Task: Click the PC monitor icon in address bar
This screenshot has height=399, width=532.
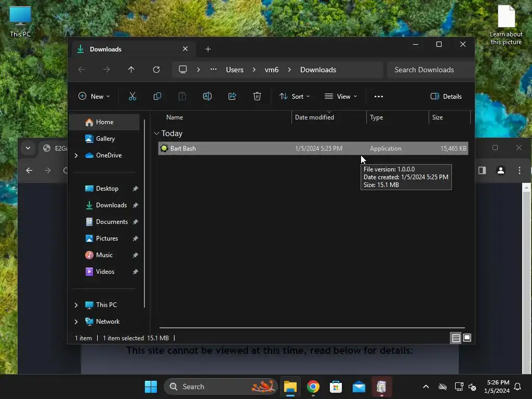Action: point(183,70)
